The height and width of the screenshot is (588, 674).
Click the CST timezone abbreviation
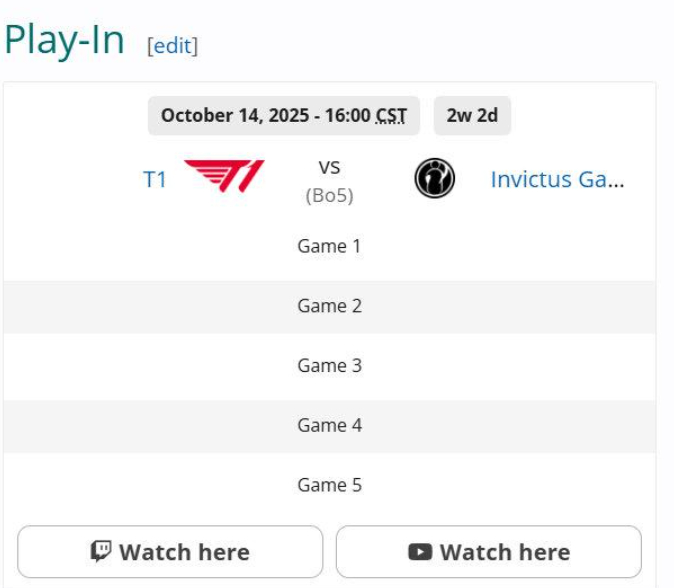pos(391,116)
